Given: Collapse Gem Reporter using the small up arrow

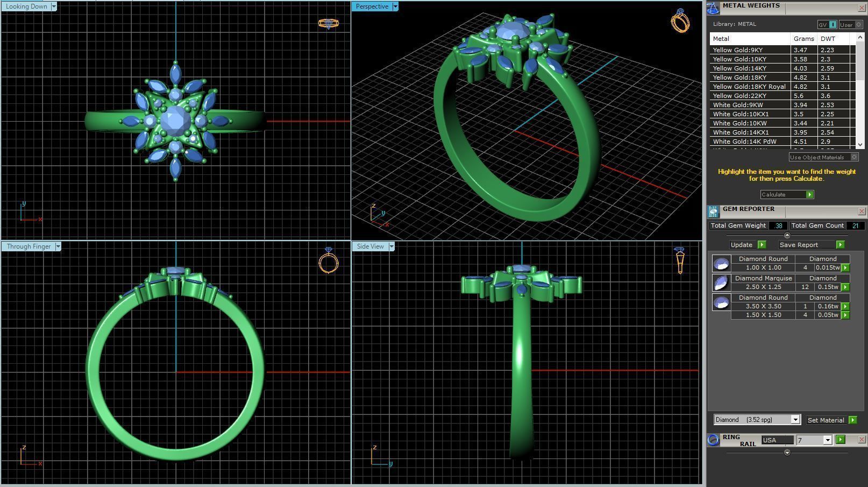Looking at the screenshot, I should coord(787,235).
